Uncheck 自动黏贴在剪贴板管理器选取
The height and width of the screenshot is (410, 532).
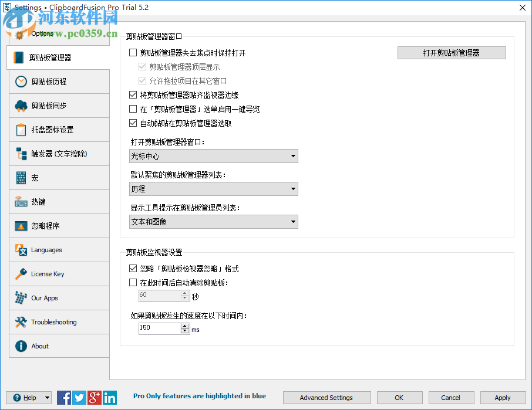pyautogui.click(x=132, y=123)
